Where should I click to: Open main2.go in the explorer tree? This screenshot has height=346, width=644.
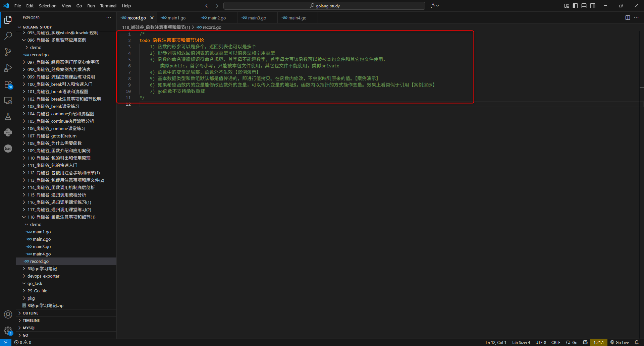(x=66, y=239)
